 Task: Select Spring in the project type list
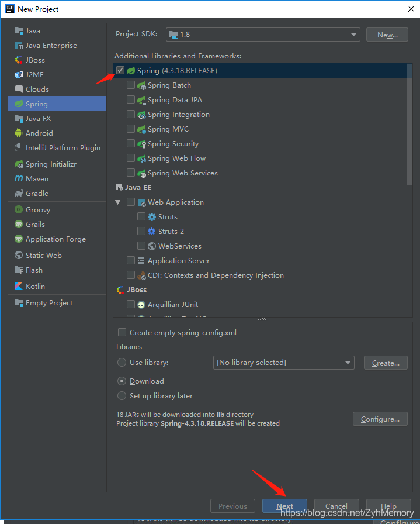(x=57, y=104)
